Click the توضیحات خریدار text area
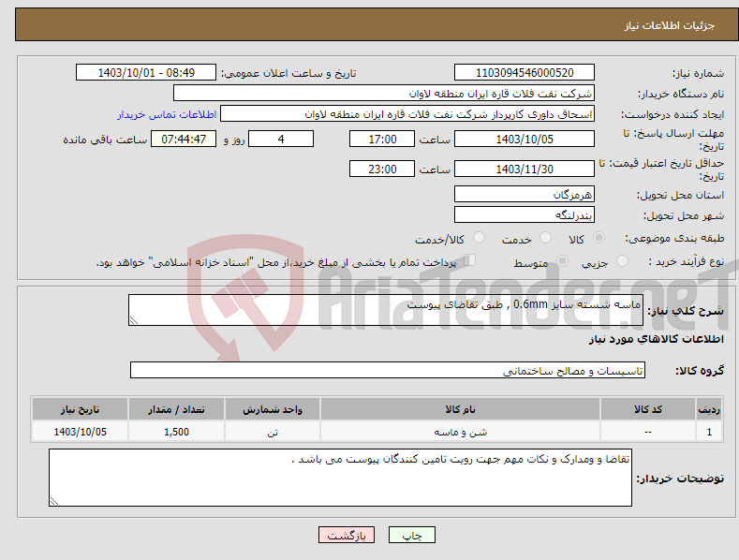Viewport: 739px width, 560px height. [x=340, y=478]
